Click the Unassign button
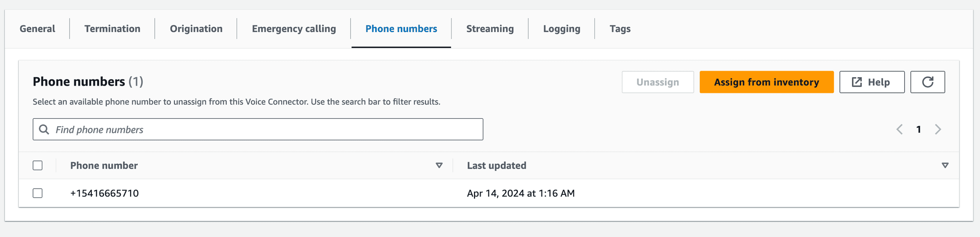Viewport: 980px width, 237px height. pyautogui.click(x=658, y=82)
